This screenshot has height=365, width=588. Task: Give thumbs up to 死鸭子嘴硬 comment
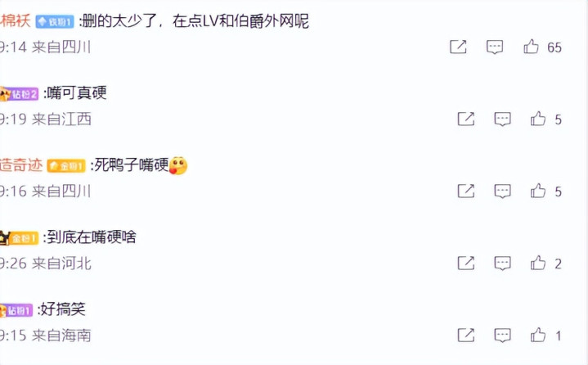tap(538, 191)
